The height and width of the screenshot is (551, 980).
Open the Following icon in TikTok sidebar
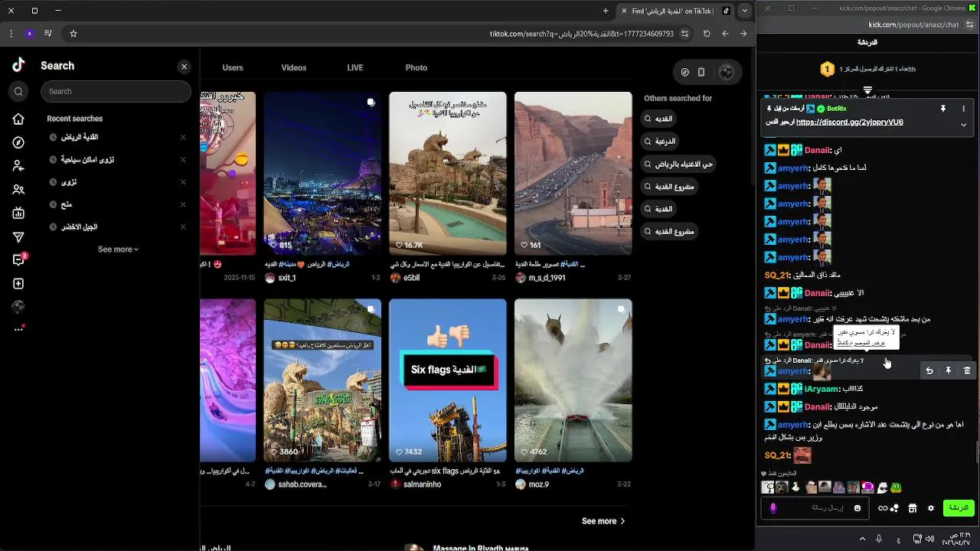point(18,165)
